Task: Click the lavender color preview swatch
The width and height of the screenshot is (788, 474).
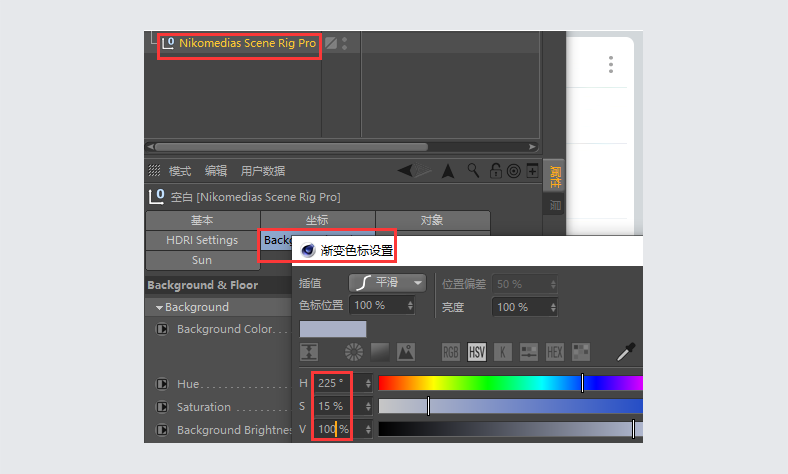Action: pyautogui.click(x=333, y=329)
